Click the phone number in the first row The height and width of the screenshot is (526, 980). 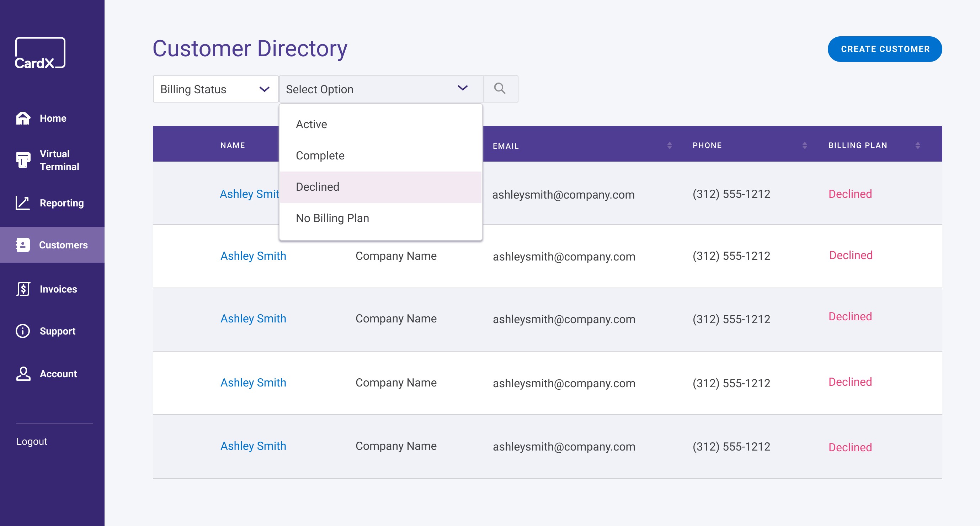[x=731, y=194]
